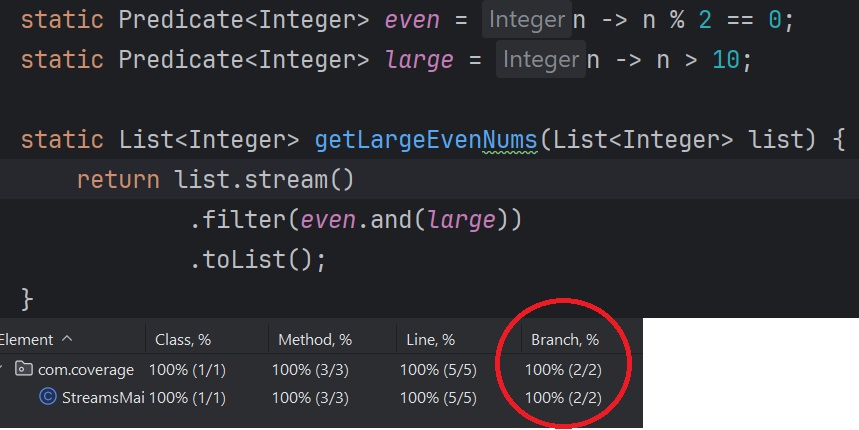Click Line coverage value for com.coverage
Image resolution: width=859 pixels, height=430 pixels.
438,370
